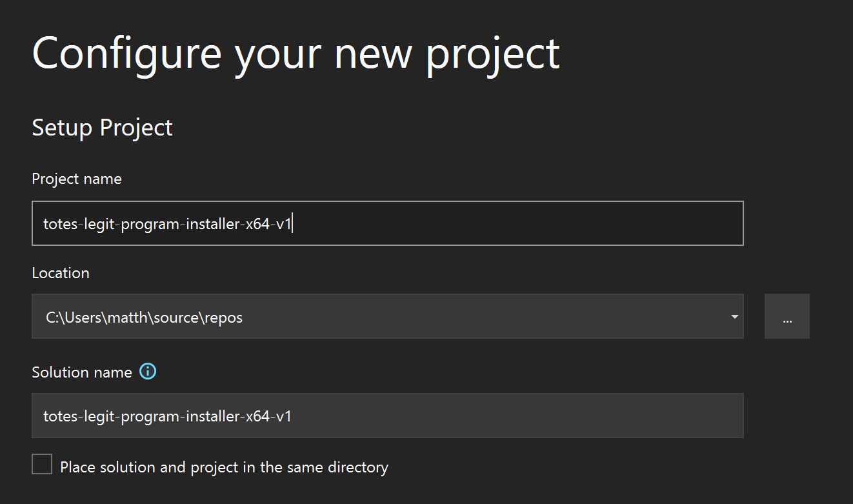Click the "Place solution and project" checkbox label
853x504 pixels.
coord(224,467)
